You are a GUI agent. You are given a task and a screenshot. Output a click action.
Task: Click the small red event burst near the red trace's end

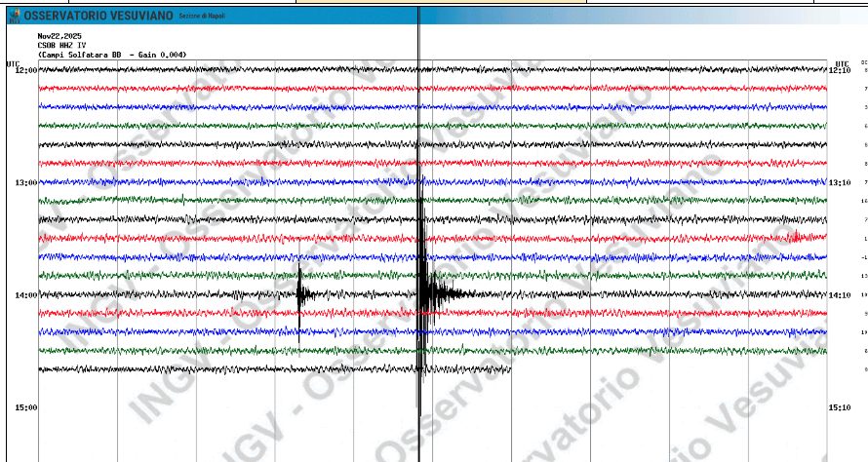coord(796,238)
